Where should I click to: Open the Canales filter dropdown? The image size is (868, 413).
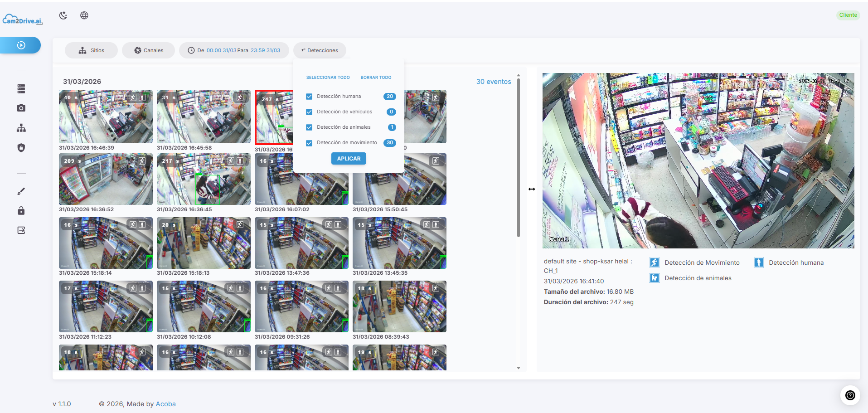[x=148, y=50]
